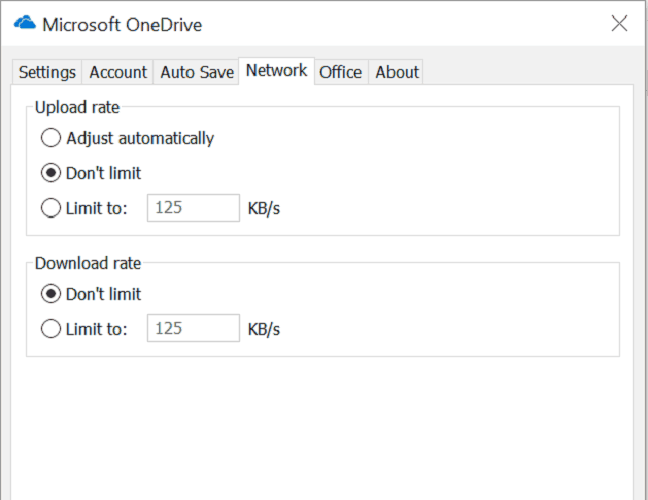Click KB/s label beside upload limit
648x500 pixels.
[264, 209]
